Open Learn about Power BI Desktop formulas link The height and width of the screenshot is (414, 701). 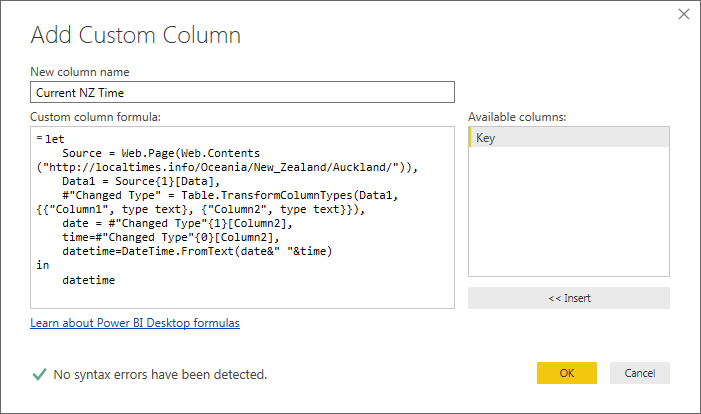(135, 323)
